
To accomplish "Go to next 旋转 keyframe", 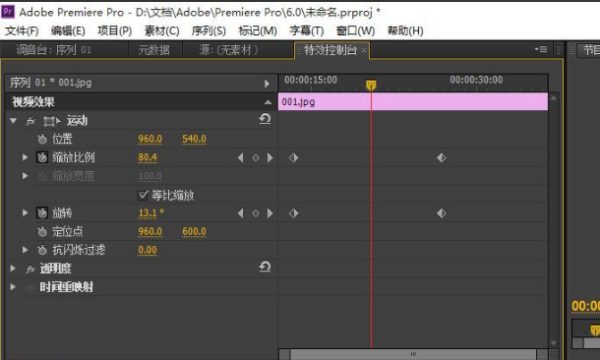I will click(x=270, y=213).
